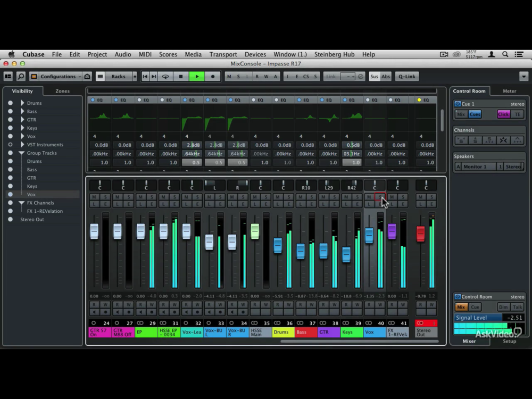The image size is (532, 399).
Task: Open the Transport menu
Action: click(223, 54)
